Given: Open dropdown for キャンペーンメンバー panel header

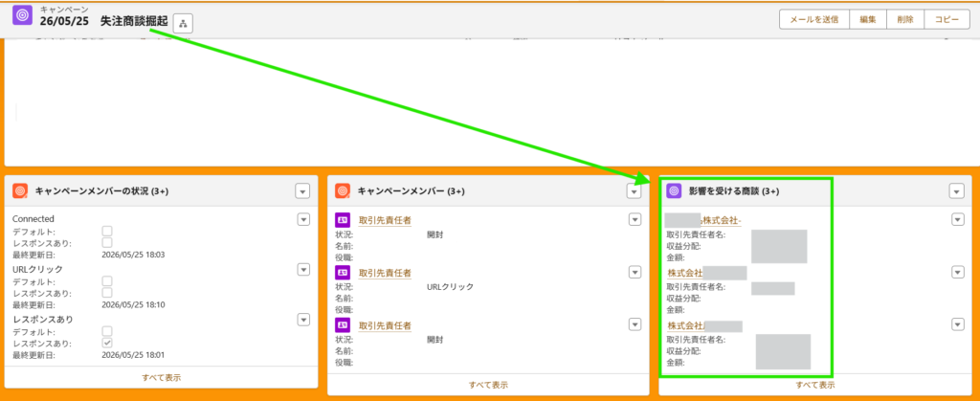Looking at the screenshot, I should click(635, 191).
